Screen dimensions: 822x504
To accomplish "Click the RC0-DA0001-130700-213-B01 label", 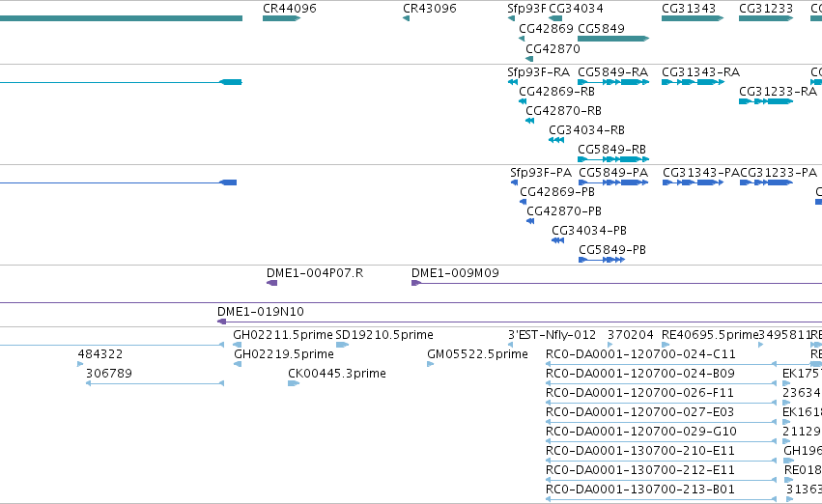I will [x=640, y=490].
